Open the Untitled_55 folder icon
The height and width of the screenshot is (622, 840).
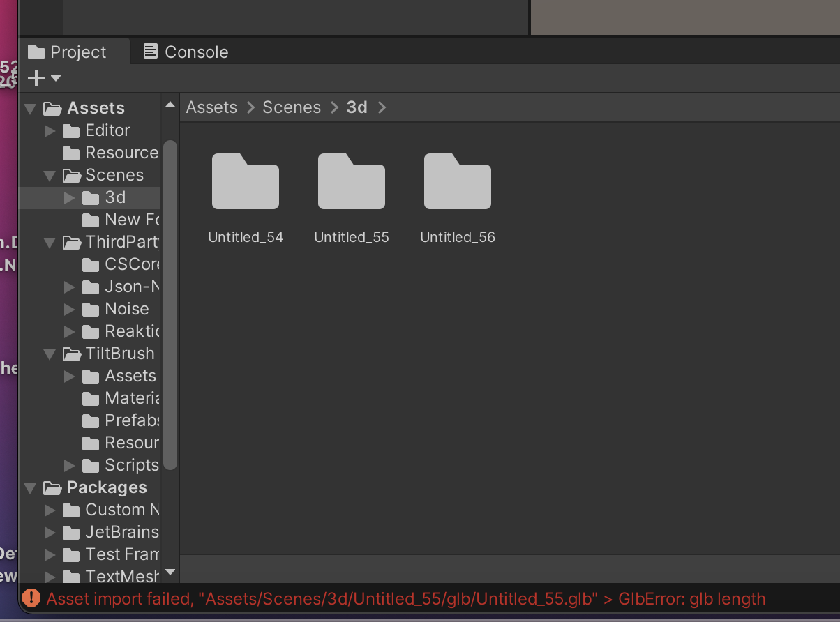(351, 181)
